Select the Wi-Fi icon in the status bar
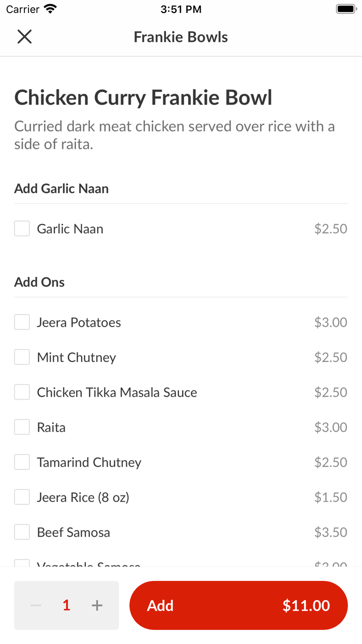 (x=48, y=8)
